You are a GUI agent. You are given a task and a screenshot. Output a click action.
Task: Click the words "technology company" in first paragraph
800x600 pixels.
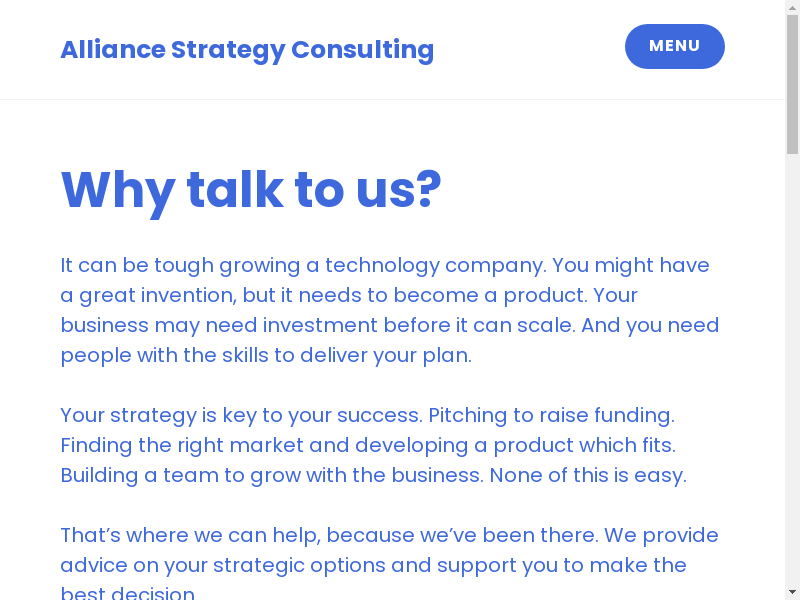(435, 266)
